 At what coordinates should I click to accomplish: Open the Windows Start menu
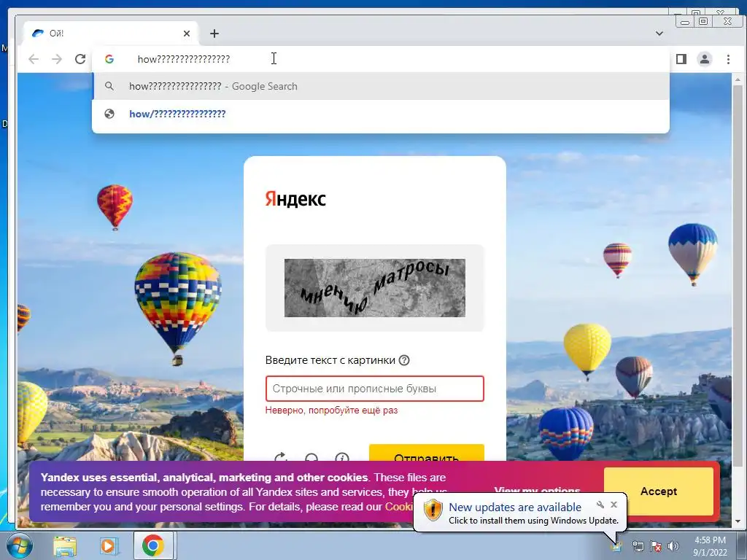(x=20, y=545)
